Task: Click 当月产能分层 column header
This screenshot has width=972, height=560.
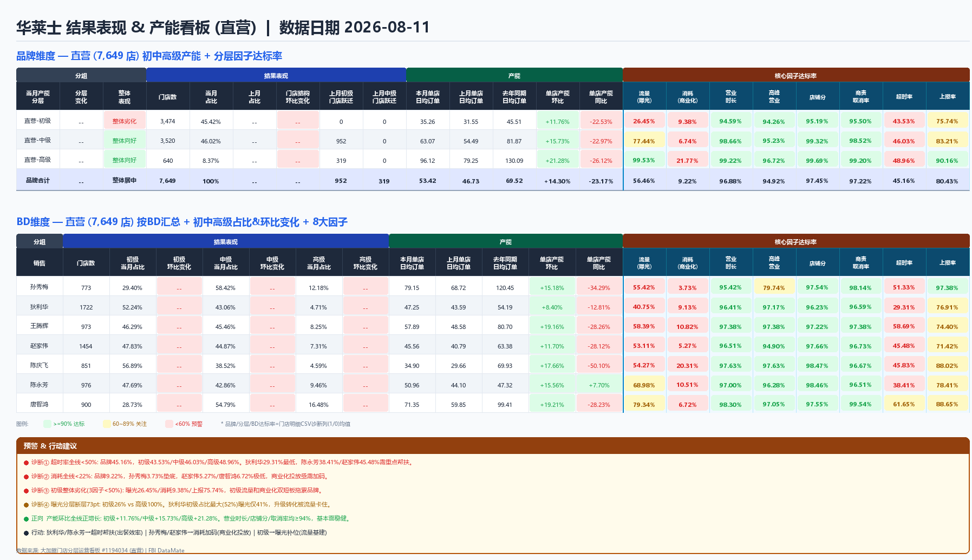Action: coord(38,97)
